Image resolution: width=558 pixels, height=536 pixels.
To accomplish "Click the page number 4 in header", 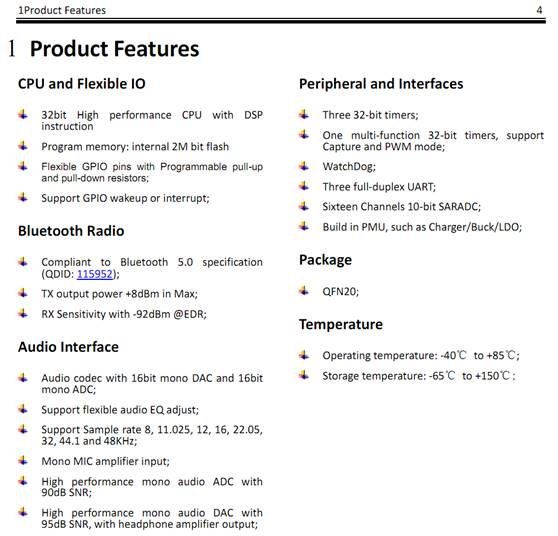I will 539,10.
